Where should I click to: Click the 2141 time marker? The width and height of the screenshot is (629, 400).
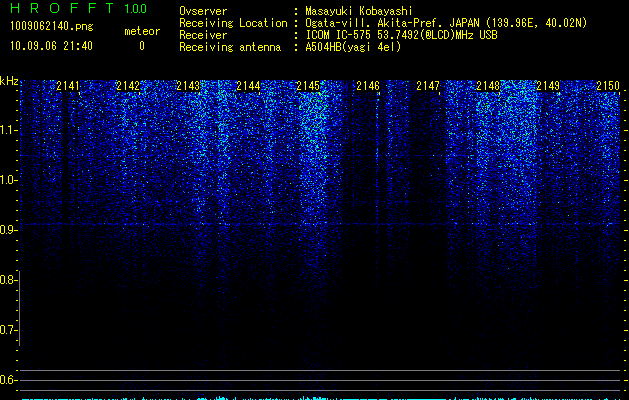pyautogui.click(x=68, y=86)
